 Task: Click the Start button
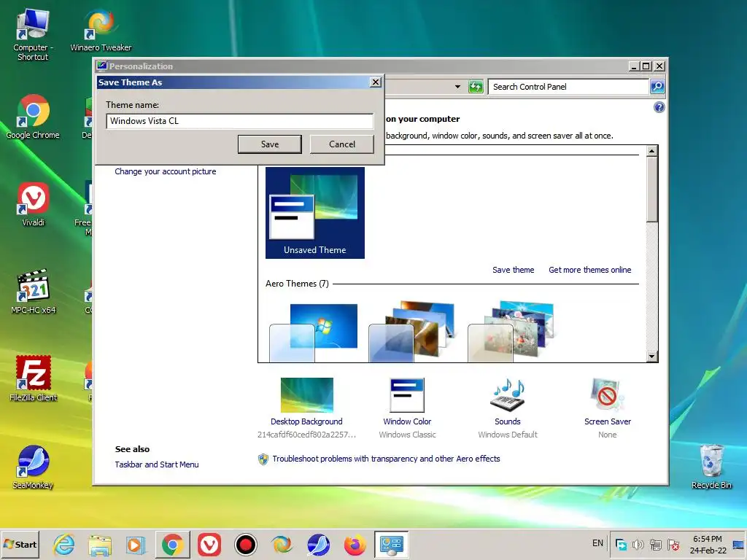click(x=20, y=544)
